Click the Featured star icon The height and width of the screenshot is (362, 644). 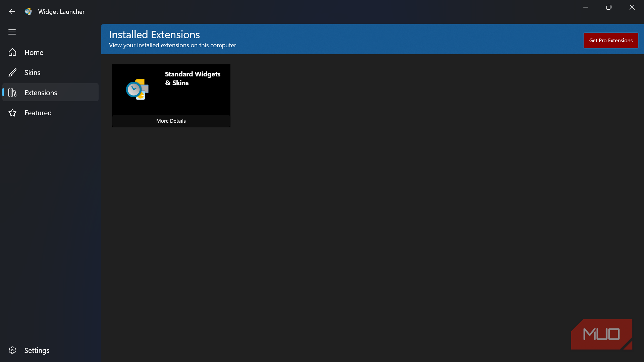pyautogui.click(x=12, y=113)
